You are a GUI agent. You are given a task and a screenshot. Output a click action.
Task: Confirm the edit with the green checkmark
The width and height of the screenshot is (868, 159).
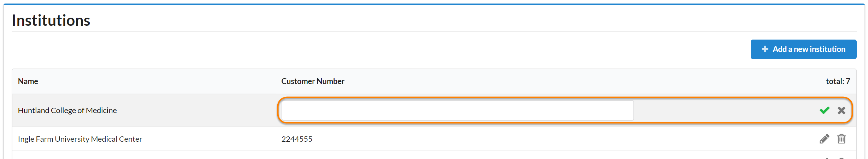point(824,110)
